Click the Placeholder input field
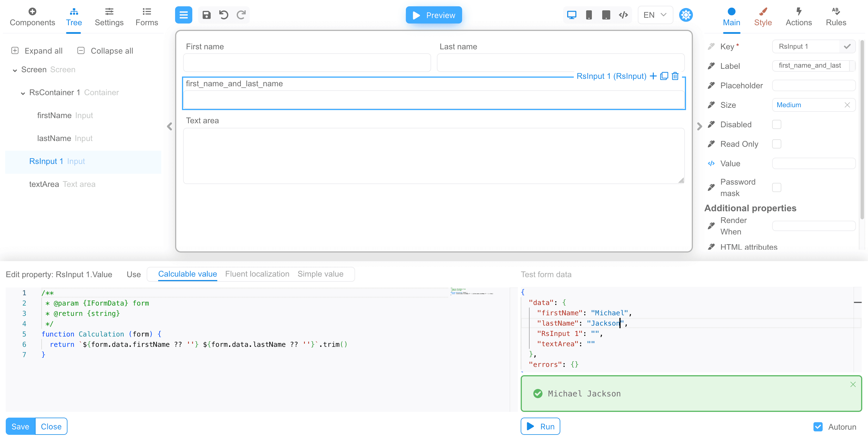Screen dimensions: 868x446 (813, 85)
